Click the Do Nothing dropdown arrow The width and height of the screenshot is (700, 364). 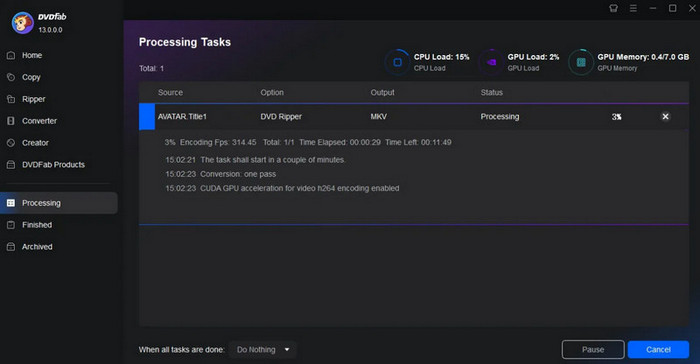287,350
